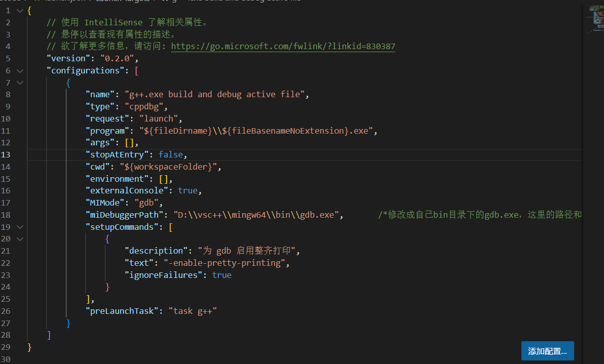Screen dimensions: 604x364
Task: Click the gdb.exe miDebuggerPath value
Action: (256, 215)
